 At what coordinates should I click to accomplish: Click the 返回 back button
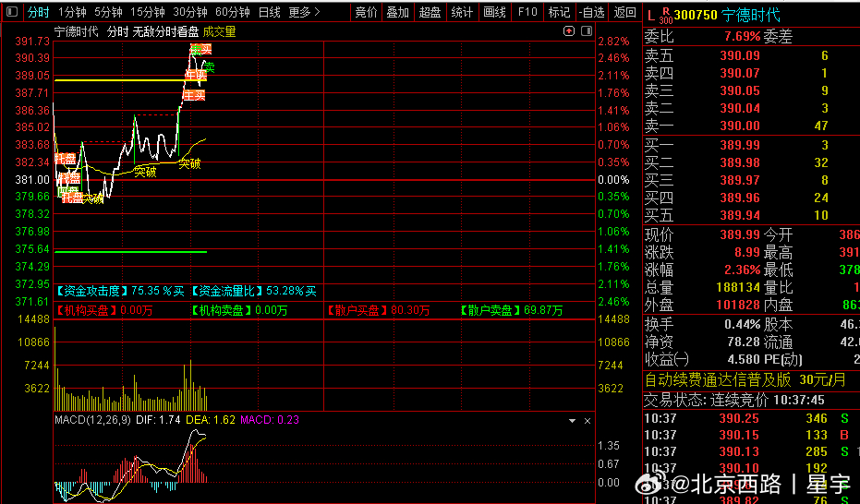tap(624, 12)
